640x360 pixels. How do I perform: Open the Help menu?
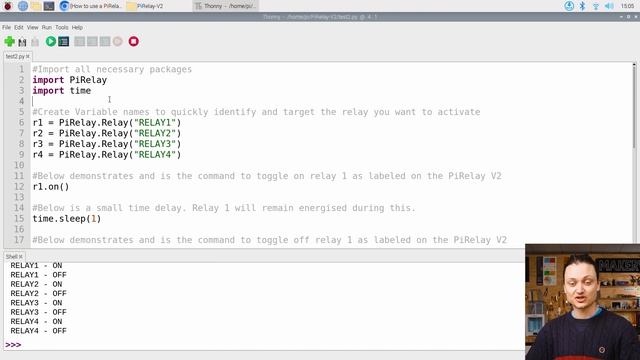click(x=77, y=27)
